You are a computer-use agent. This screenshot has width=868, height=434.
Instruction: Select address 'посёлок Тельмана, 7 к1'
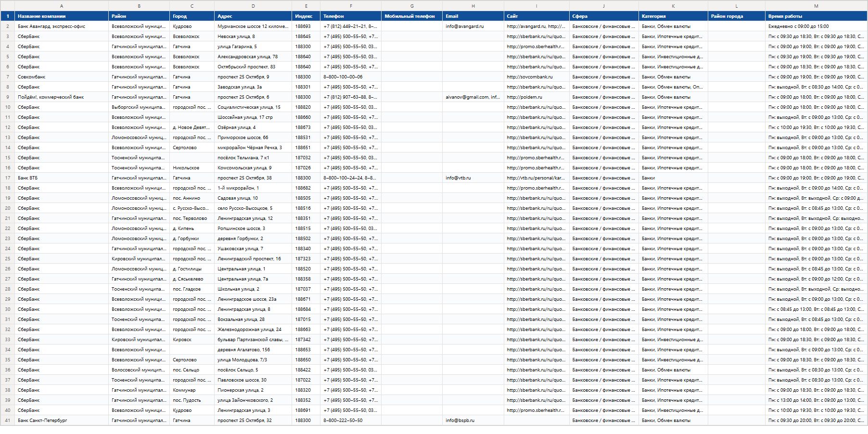(253, 158)
